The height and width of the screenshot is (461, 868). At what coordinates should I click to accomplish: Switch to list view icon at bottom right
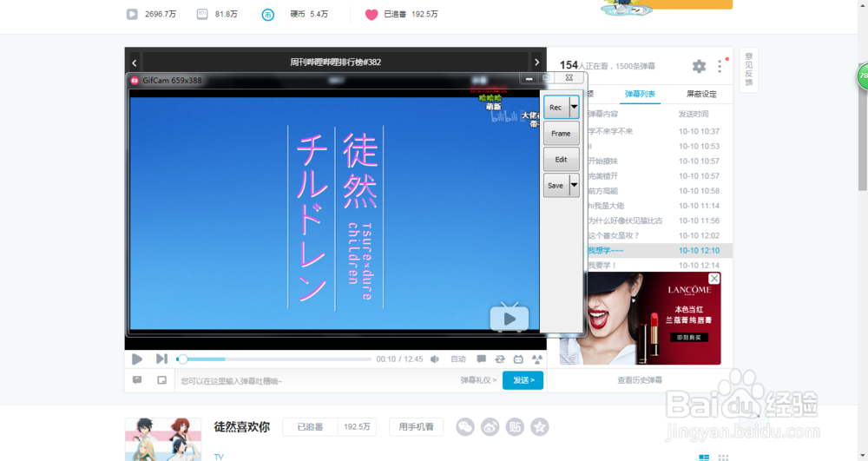pyautogui.click(x=704, y=458)
